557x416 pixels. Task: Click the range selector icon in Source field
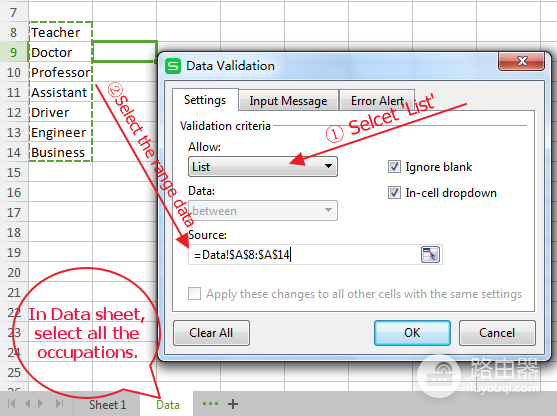click(430, 254)
